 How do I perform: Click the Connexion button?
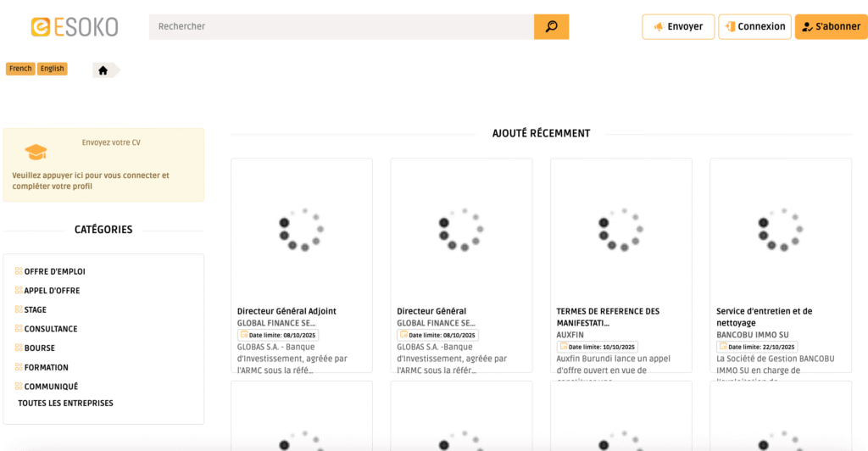point(754,26)
